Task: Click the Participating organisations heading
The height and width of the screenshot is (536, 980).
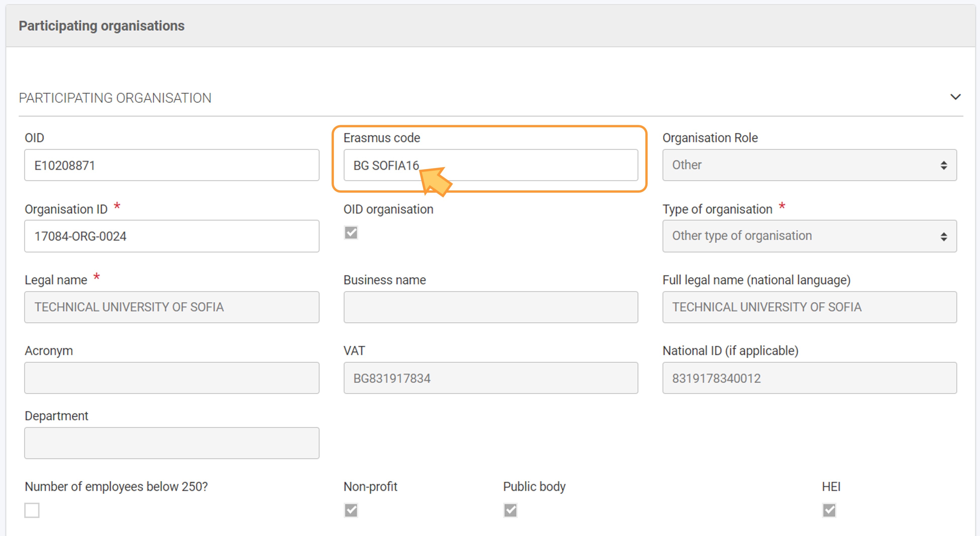Action: coord(102,26)
